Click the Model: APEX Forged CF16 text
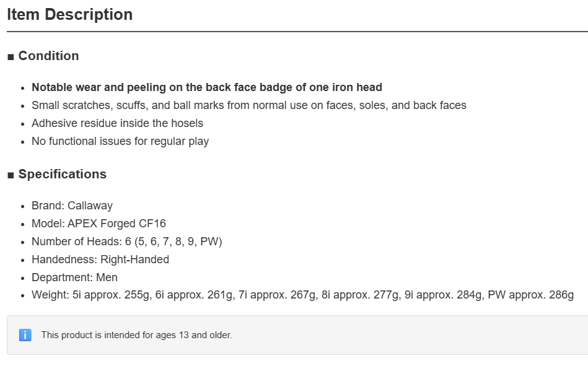This screenshot has width=588, height=366. tap(99, 224)
